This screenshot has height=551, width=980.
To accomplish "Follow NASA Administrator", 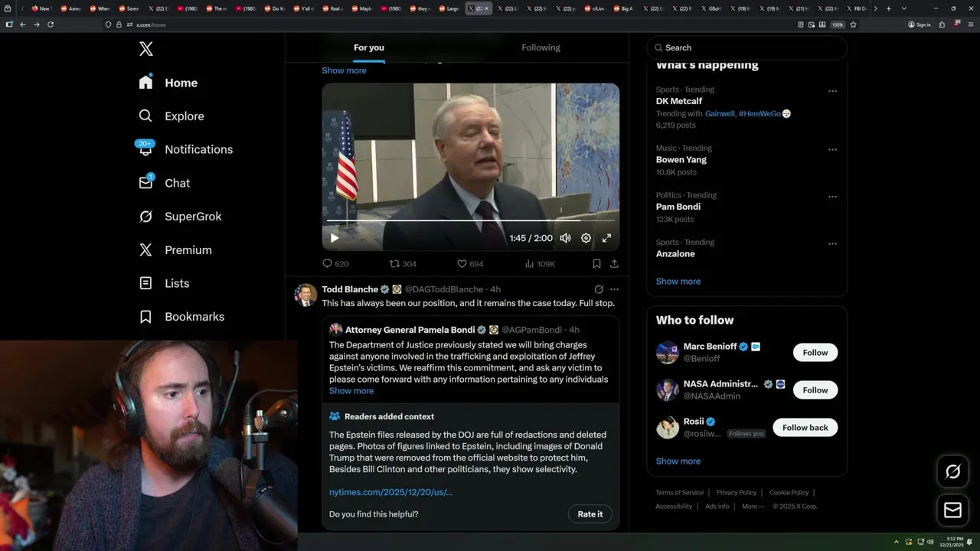I will (x=815, y=390).
